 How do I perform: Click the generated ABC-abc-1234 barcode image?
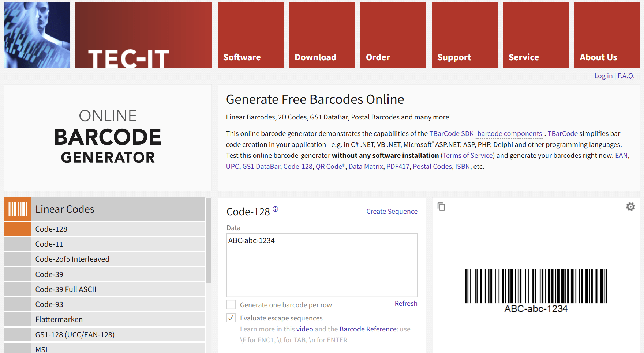(x=536, y=290)
